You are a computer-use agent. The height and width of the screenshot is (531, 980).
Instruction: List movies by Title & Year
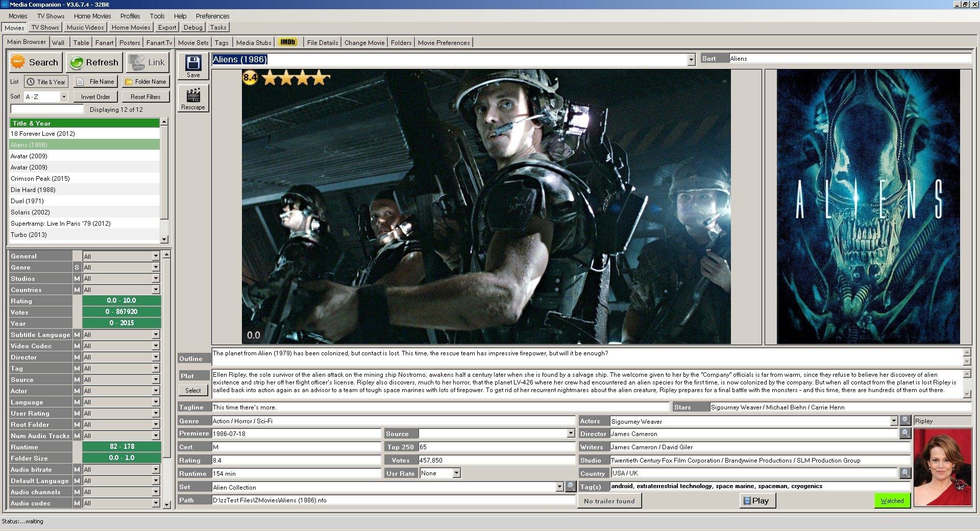(46, 82)
